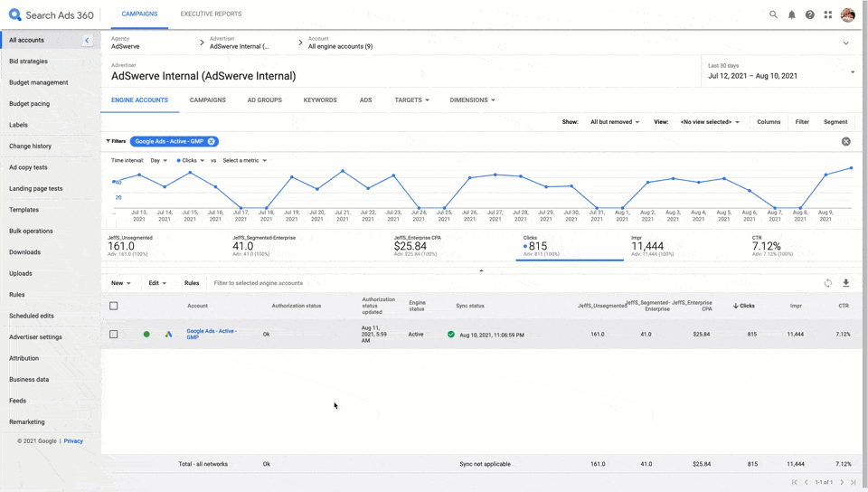Expand the account breadcrumb dropdown arrow
Screen dimensions: 868x492
[846, 43]
